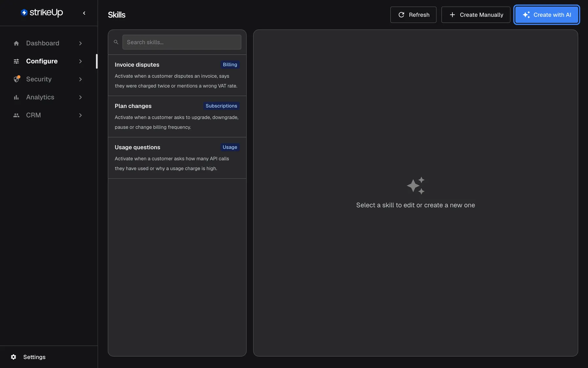Screen dimensions: 588x368
Task: Click the 'Select a skill to edit' message
Action: pyautogui.click(x=416, y=205)
